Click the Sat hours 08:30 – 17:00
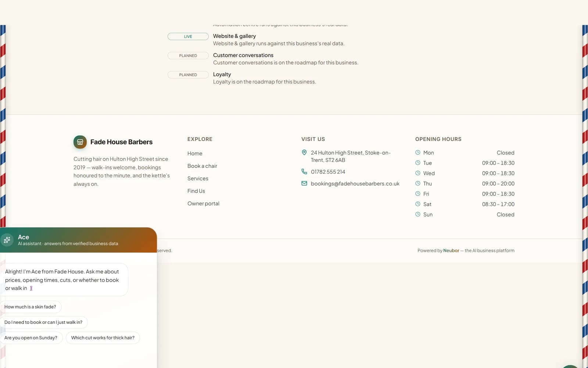 (x=498, y=204)
